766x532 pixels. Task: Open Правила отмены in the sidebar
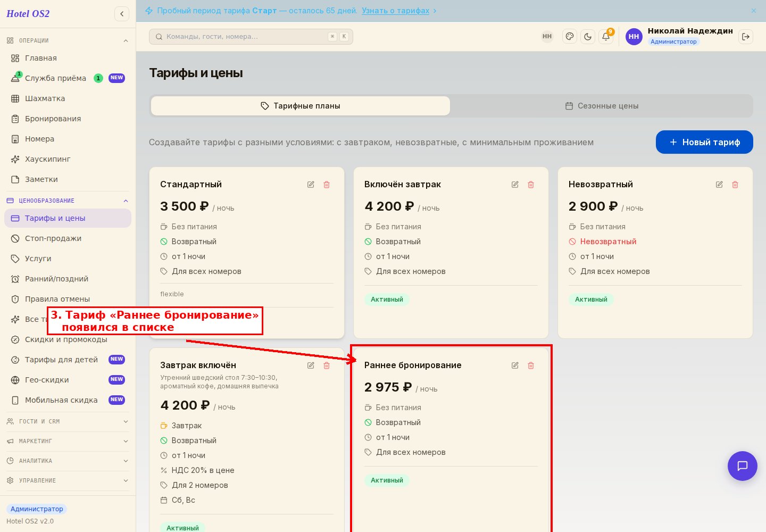68,299
